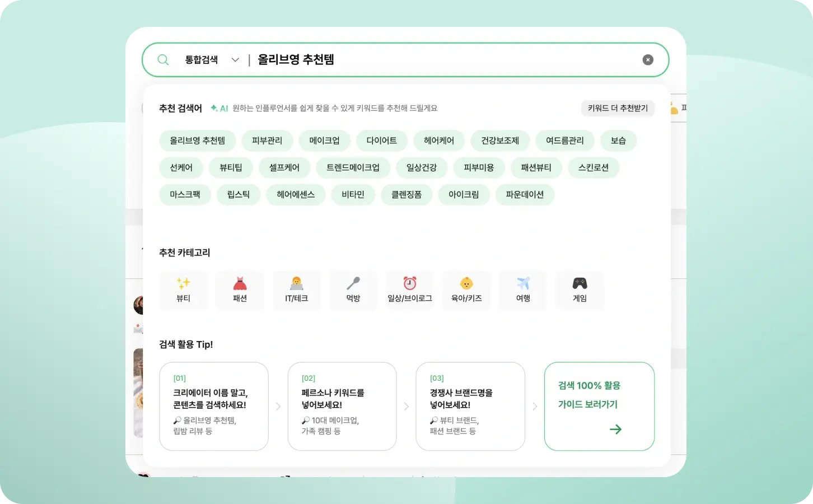Select the 아이크림 keyword chip

pyautogui.click(x=464, y=194)
